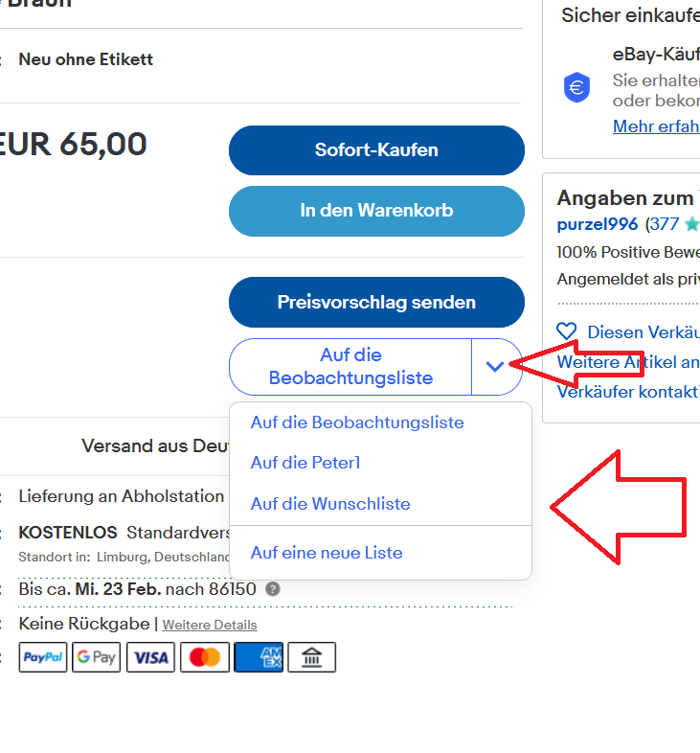Image resolution: width=700 pixels, height=753 pixels.
Task: Click the Mastercard payment icon
Action: click(x=205, y=657)
